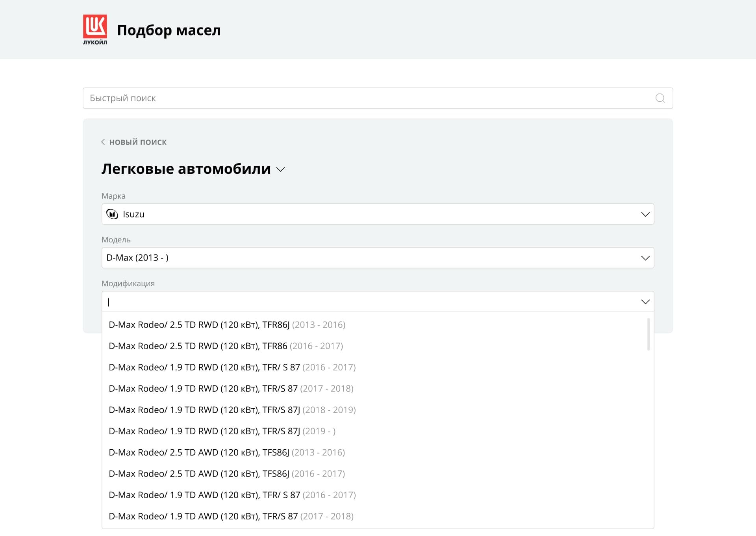Click the Lukoil logo
This screenshot has height=536, width=756.
click(95, 30)
